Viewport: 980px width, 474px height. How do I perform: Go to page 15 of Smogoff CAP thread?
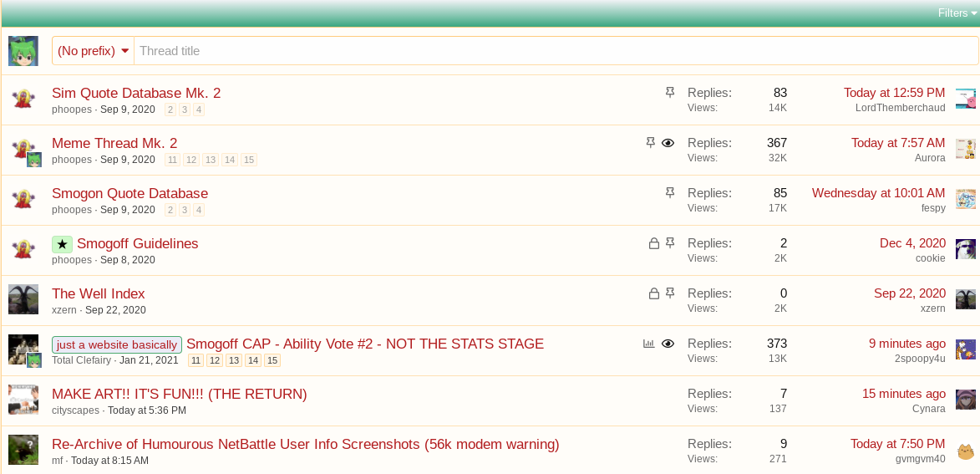pos(272,360)
